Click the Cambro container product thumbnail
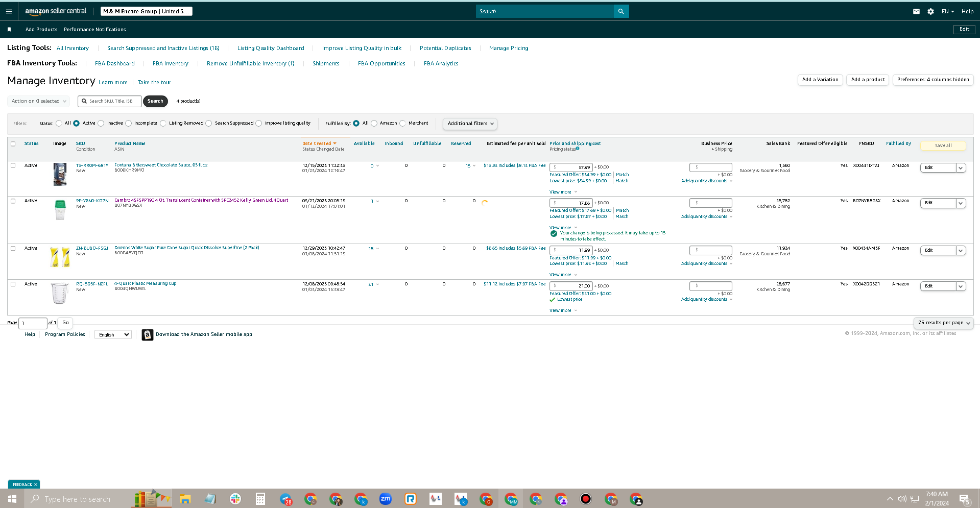980x508 pixels. point(60,210)
